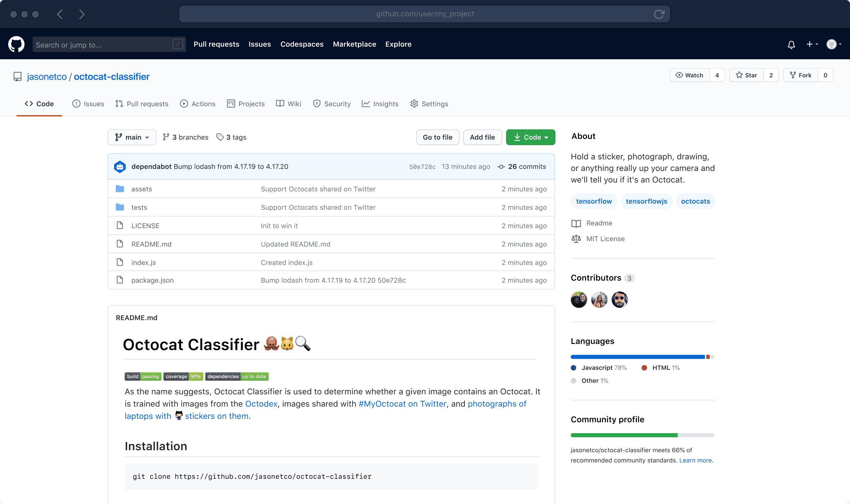Image resolution: width=850 pixels, height=504 pixels.
Task: Expand the Pull requests navigation dropdown
Action: 217,44
